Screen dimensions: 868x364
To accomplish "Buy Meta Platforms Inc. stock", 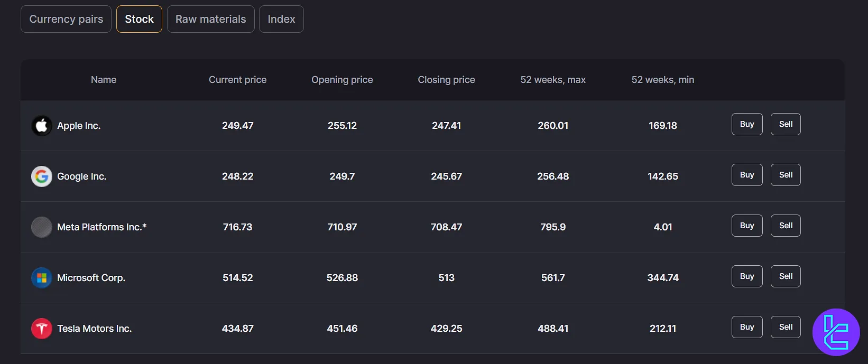I will pyautogui.click(x=747, y=226).
